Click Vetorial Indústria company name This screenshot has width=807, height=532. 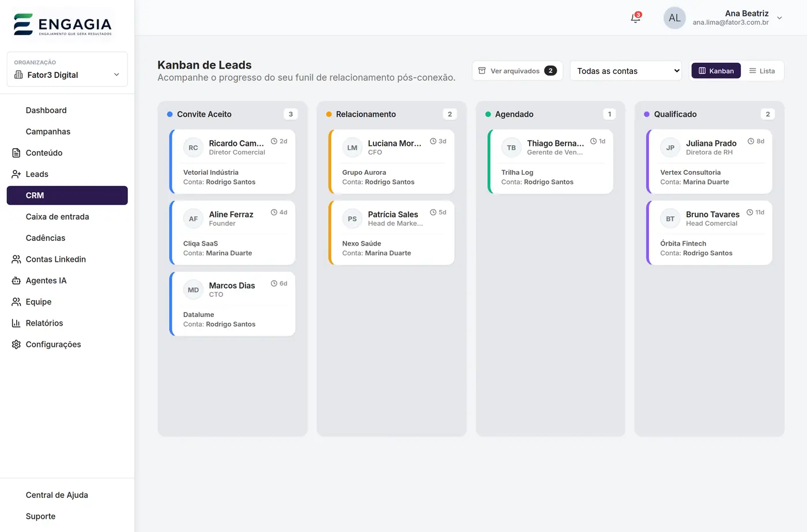coord(211,172)
